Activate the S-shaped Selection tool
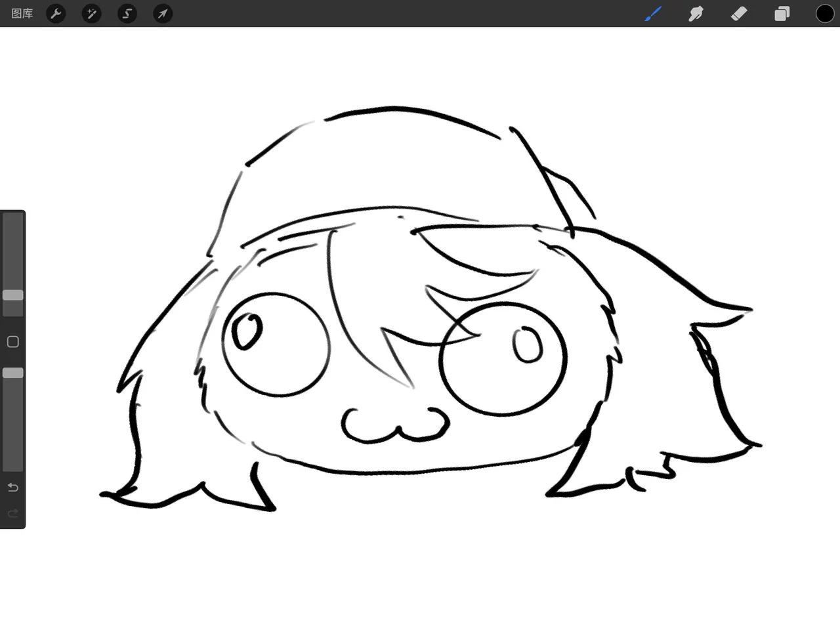 (127, 13)
